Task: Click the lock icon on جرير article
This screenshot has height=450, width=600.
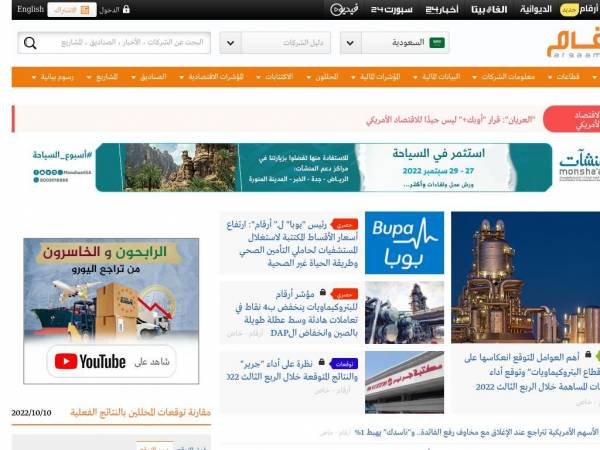Action: (x=321, y=362)
